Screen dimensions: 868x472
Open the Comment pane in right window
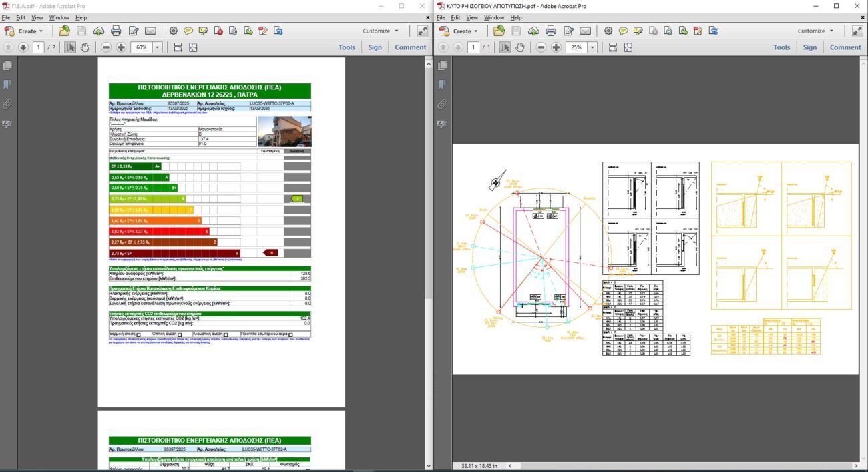pos(845,47)
